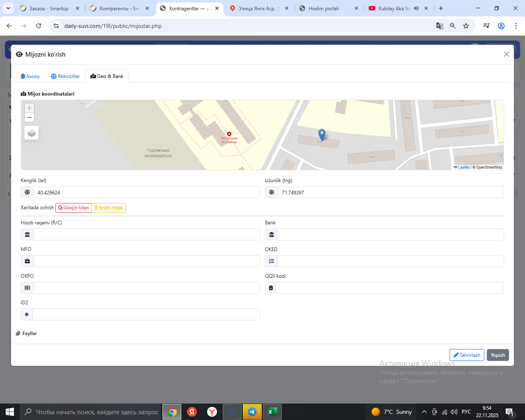Bookmark this page with star icon
Viewport: 525px width, 420px height.
[466, 26]
